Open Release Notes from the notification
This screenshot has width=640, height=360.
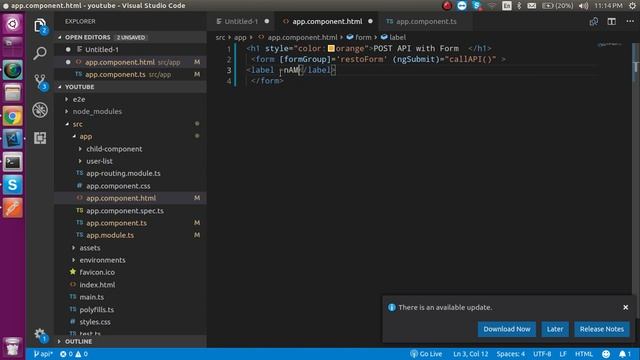[602, 329]
